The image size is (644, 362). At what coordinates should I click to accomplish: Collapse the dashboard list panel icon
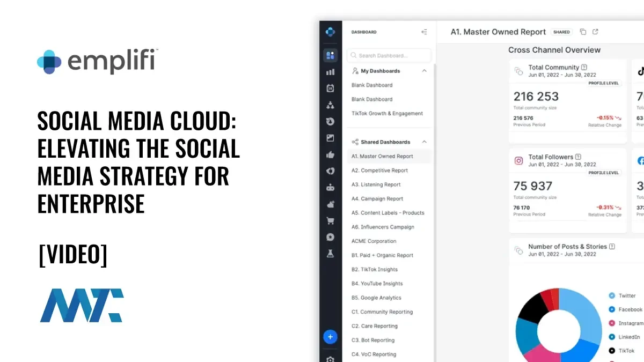[x=425, y=32]
